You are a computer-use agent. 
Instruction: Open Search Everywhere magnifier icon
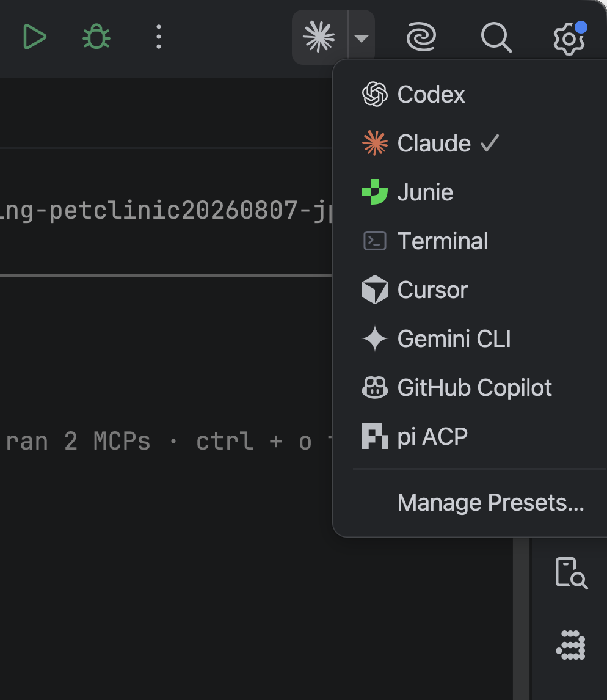tap(496, 37)
